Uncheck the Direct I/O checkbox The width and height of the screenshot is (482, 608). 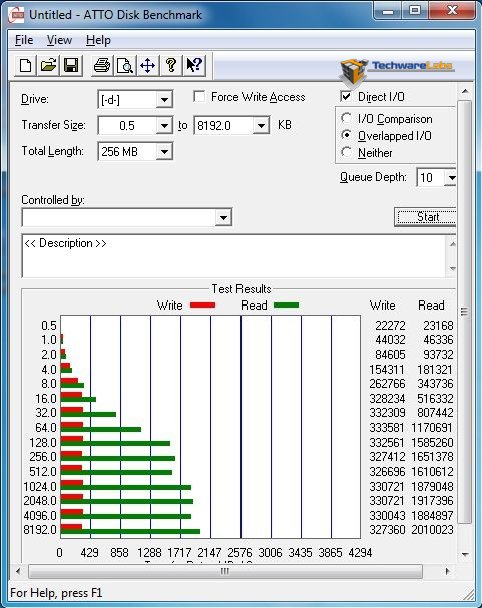pos(346,96)
